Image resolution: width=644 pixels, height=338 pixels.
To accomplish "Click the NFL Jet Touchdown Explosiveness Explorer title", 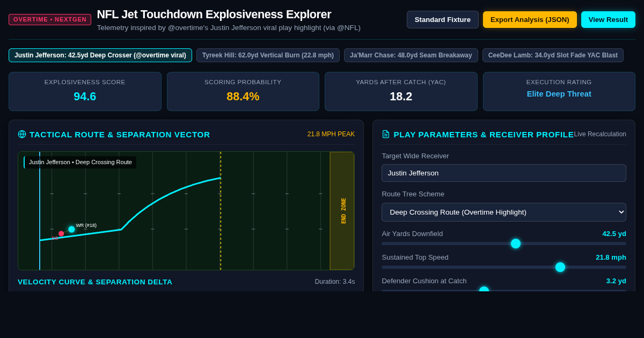I will [214, 14].
